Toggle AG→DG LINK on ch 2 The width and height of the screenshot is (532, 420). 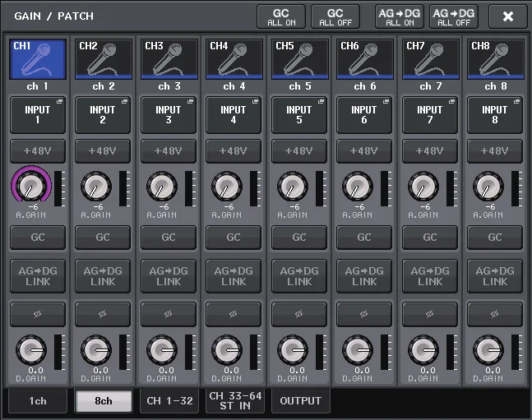(103, 276)
